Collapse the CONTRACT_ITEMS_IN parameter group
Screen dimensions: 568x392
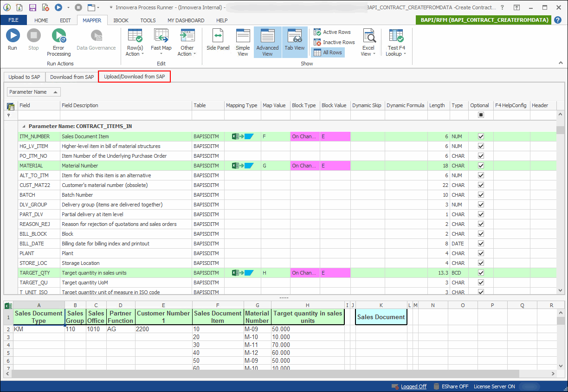pyautogui.click(x=22, y=126)
